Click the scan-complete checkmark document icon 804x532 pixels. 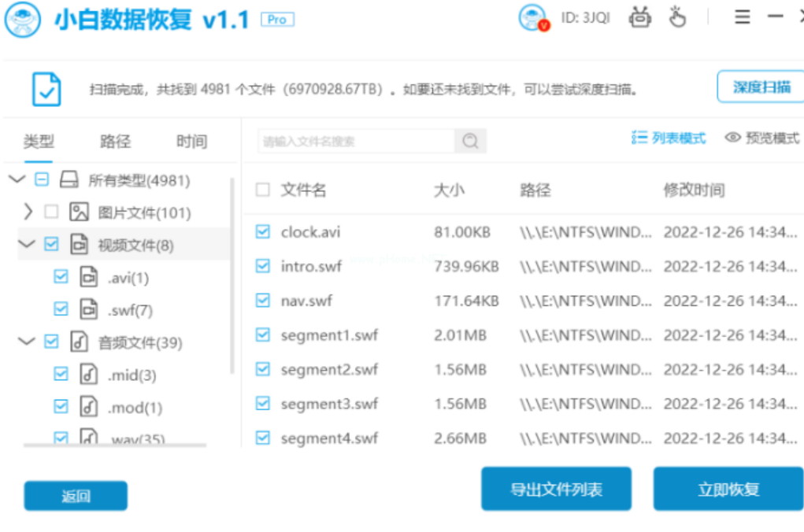(x=47, y=89)
